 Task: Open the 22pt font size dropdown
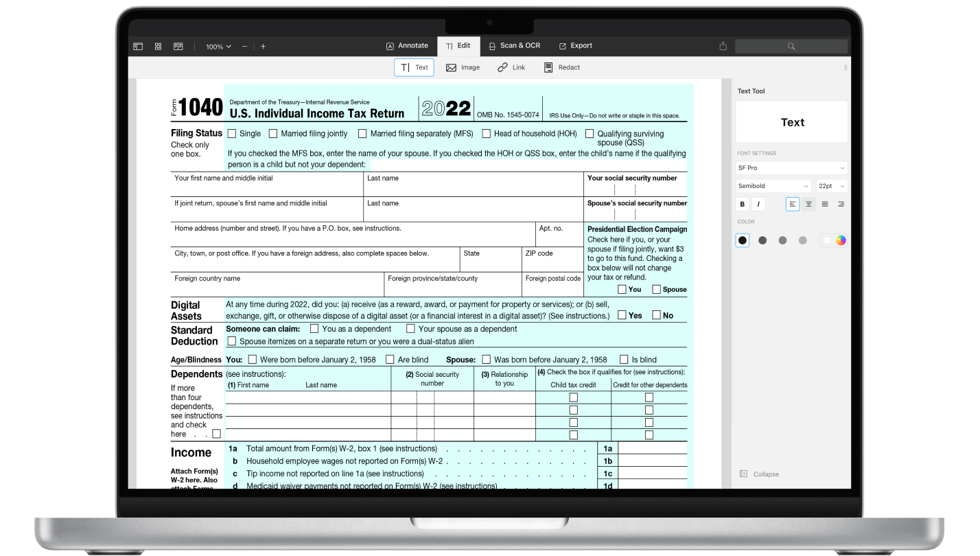click(831, 186)
